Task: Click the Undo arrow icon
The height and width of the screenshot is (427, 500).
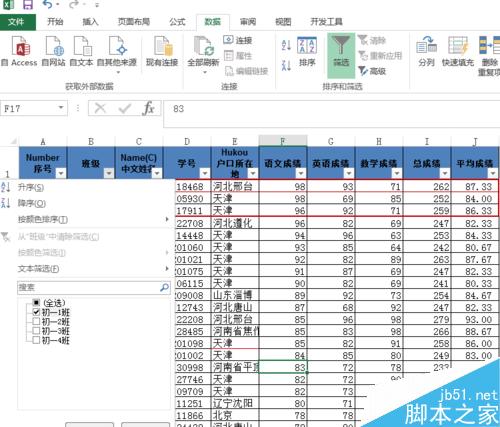Action: (x=48, y=5)
